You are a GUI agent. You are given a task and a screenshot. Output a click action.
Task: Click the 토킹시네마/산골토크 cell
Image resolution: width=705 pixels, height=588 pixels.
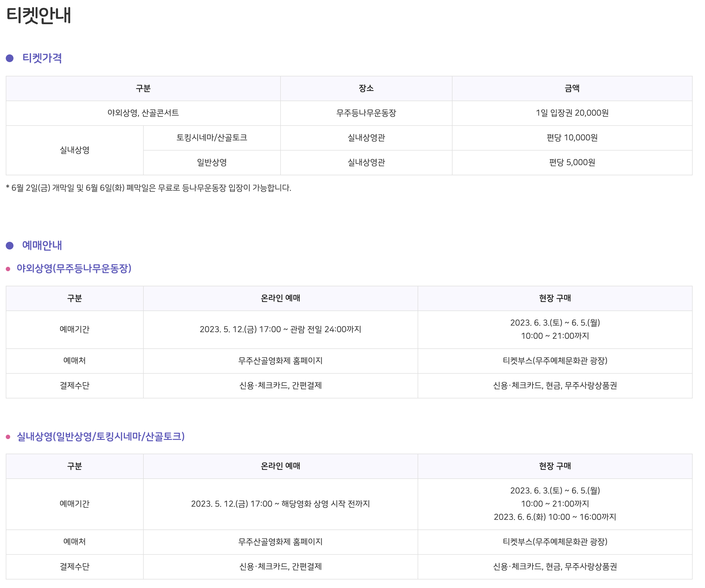pos(212,138)
